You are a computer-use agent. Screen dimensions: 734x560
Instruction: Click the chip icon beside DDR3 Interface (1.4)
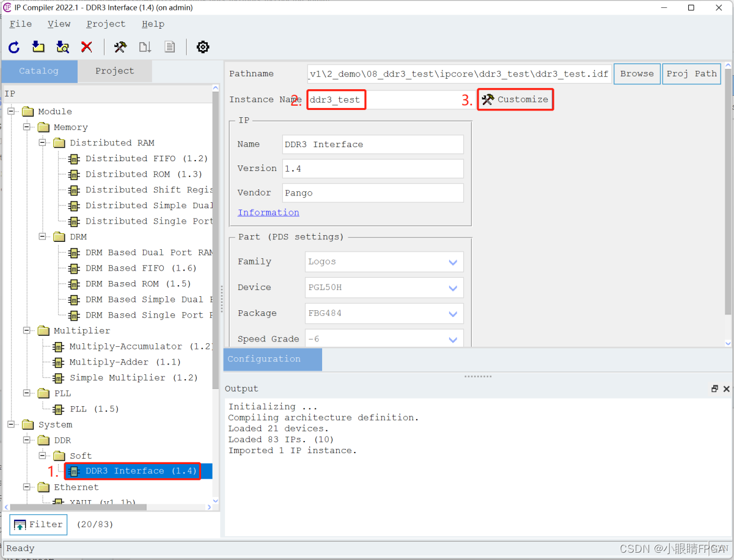[74, 471]
